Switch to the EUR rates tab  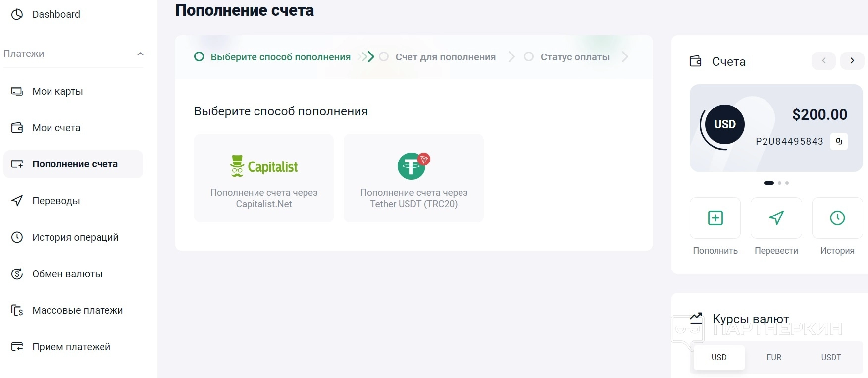[774, 357]
